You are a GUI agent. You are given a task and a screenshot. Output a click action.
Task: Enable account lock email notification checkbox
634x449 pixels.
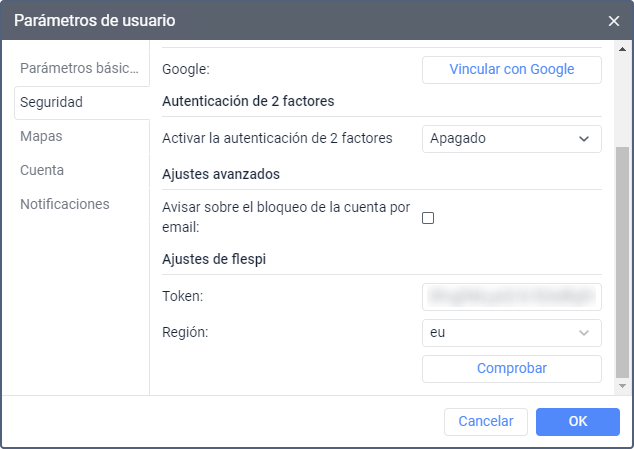(428, 217)
